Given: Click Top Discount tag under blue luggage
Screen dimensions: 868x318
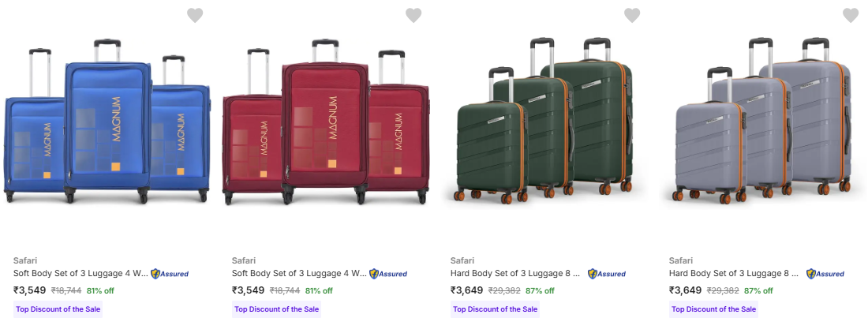Looking at the screenshot, I should click(58, 309).
